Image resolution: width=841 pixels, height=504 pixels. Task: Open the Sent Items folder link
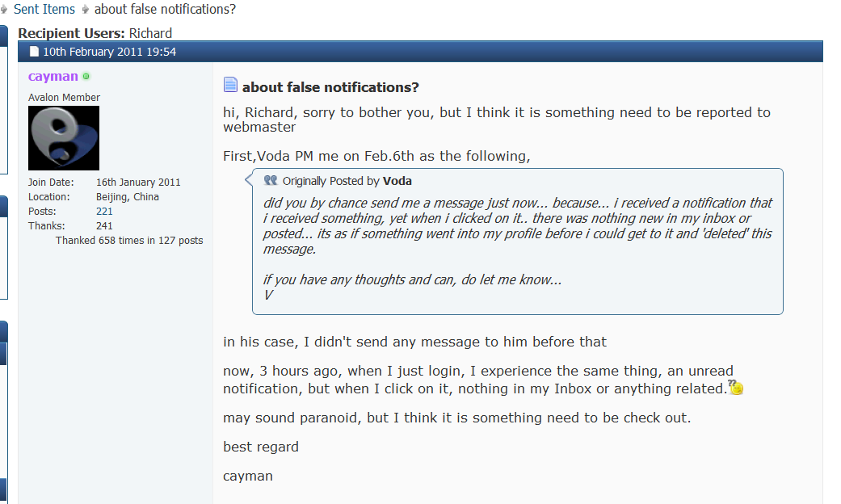tap(44, 10)
